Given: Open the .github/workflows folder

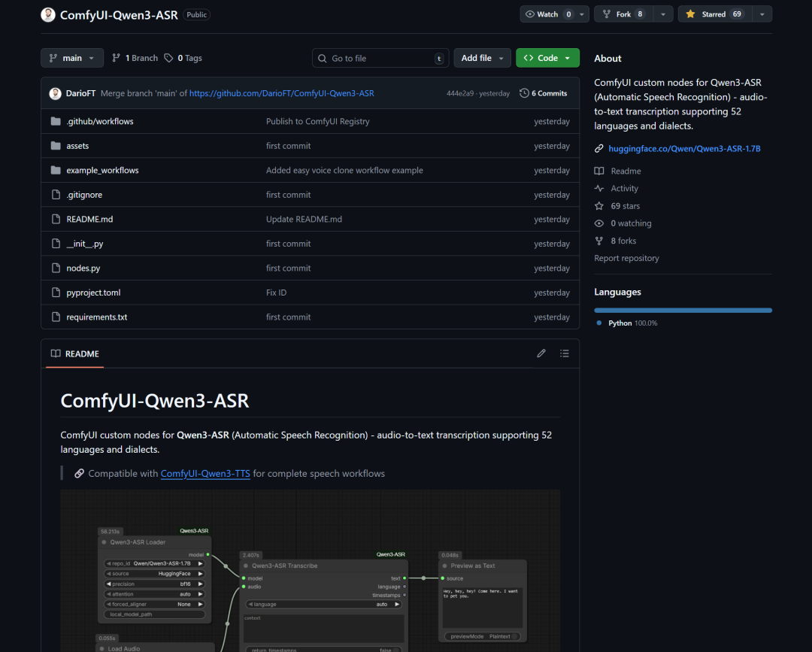Looking at the screenshot, I should point(100,121).
